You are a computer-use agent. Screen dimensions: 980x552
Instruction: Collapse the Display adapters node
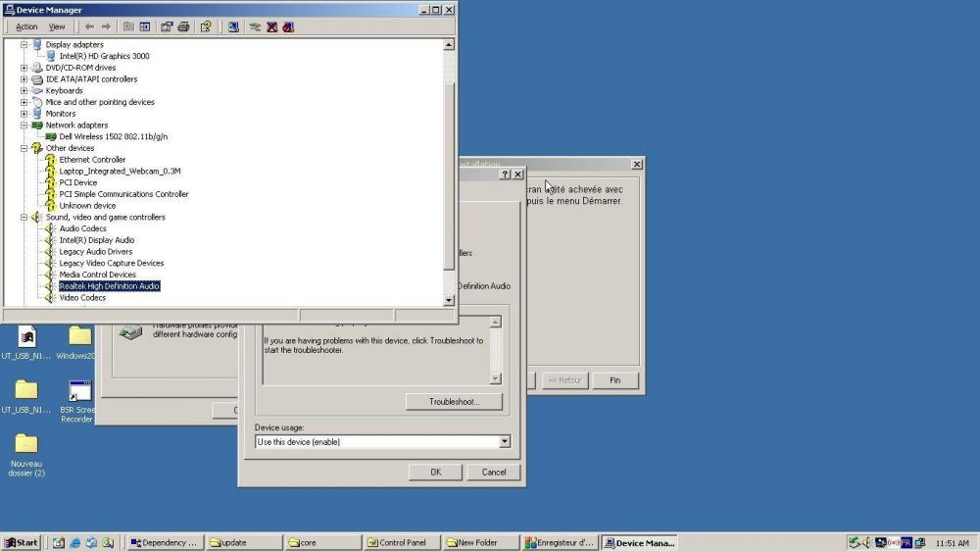[24, 45]
